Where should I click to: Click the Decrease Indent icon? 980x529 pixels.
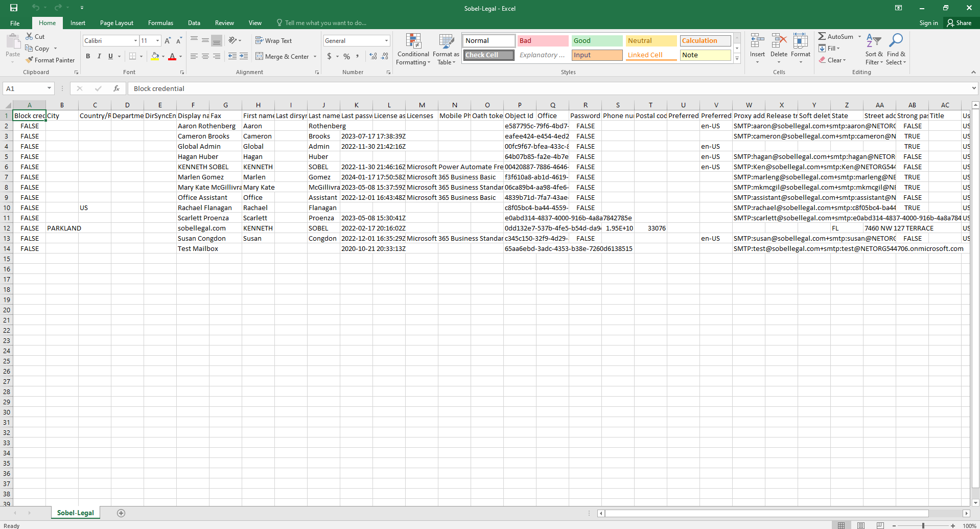[232, 56]
